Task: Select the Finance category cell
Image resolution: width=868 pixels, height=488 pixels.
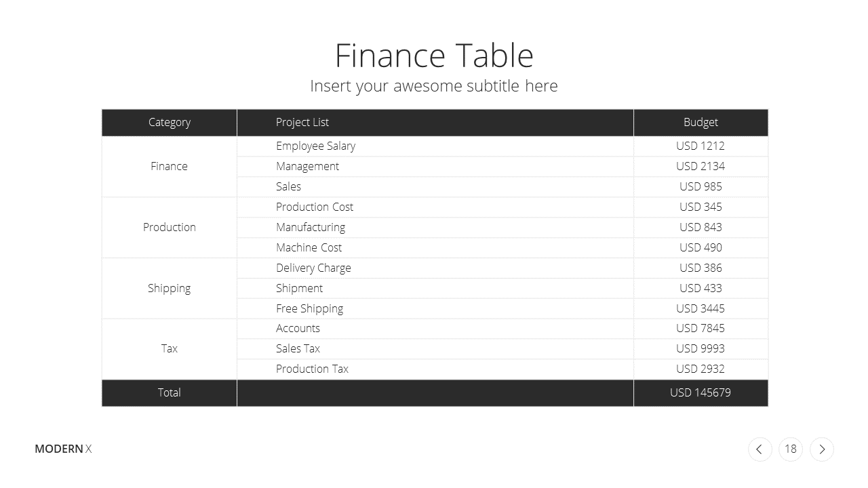Action: point(170,167)
